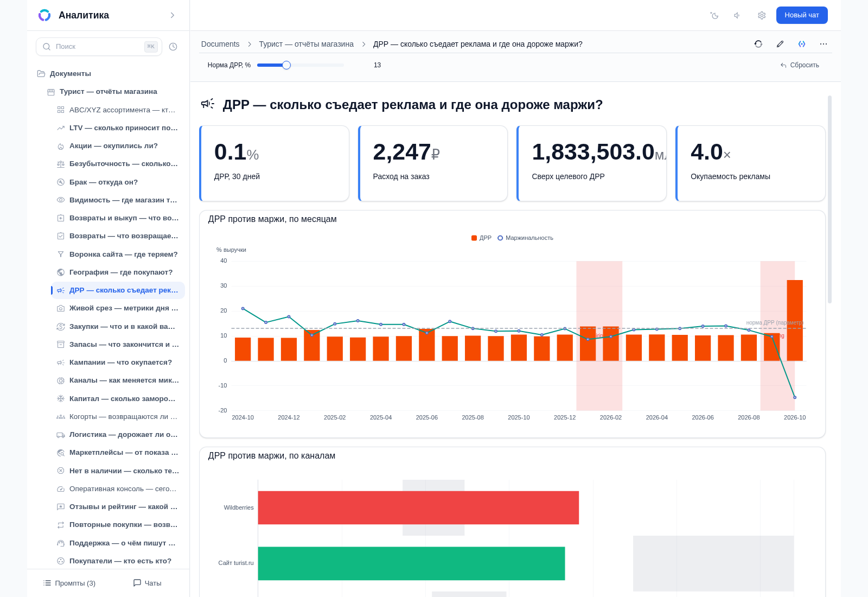This screenshot has height=597, width=868.
Task: Open settings gear icon
Action: (762, 15)
